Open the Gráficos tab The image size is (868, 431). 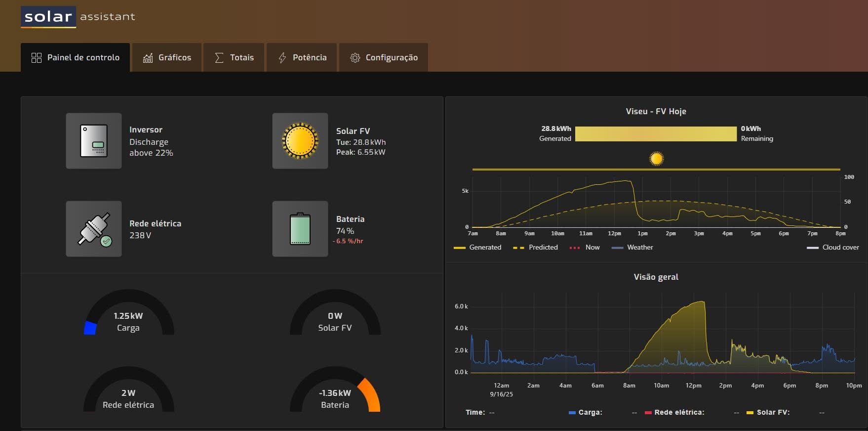167,57
